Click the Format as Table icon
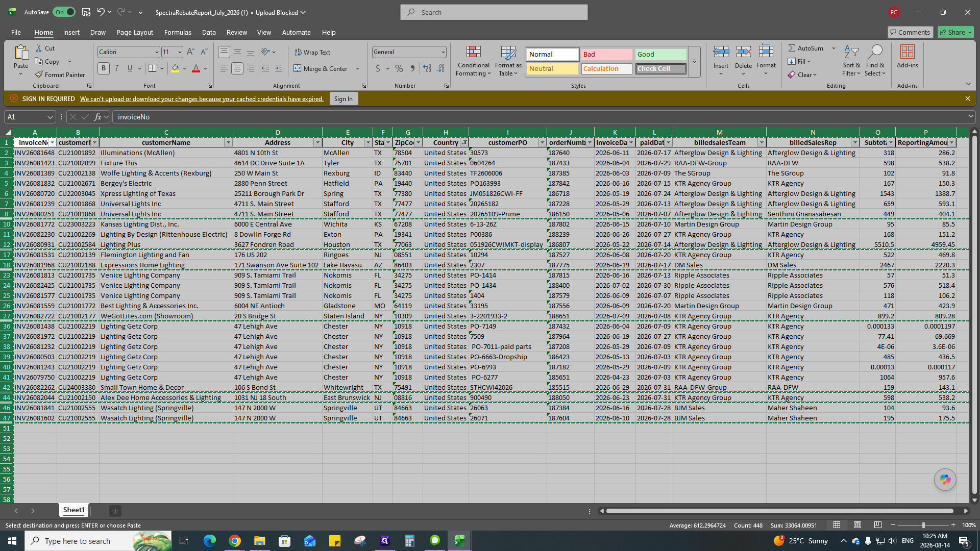 click(x=508, y=52)
